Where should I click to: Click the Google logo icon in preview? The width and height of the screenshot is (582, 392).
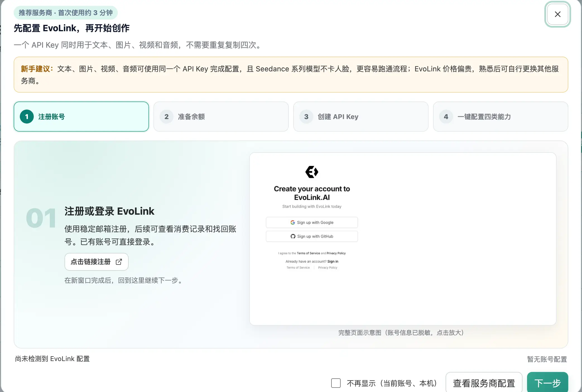pos(293,222)
